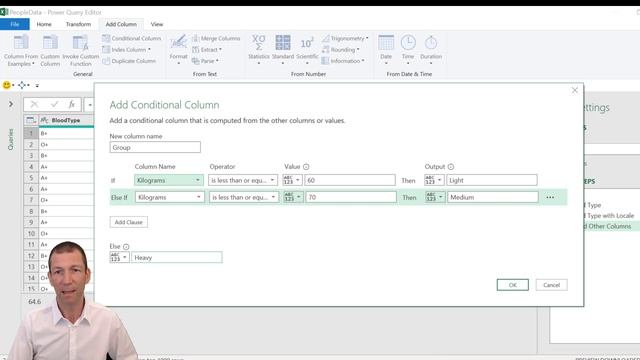Screen dimensions: 640x360
Task: Open the File tab
Action: [15, 24]
